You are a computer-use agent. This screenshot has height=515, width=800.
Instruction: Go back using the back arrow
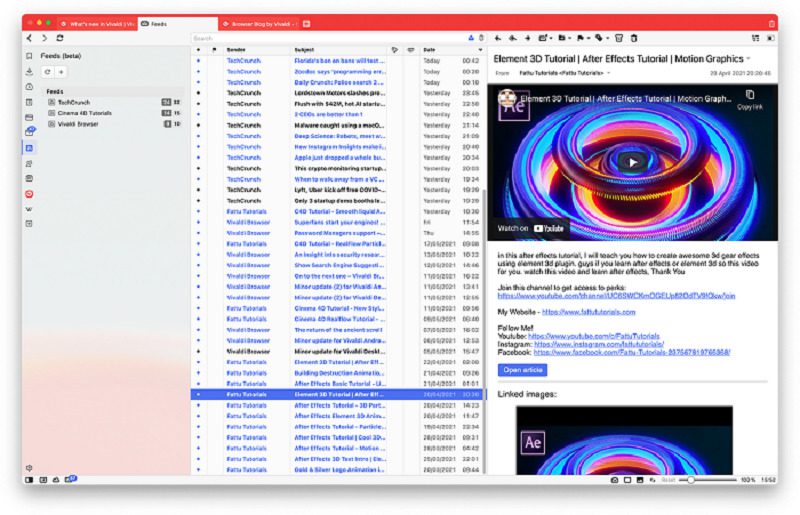coord(30,38)
